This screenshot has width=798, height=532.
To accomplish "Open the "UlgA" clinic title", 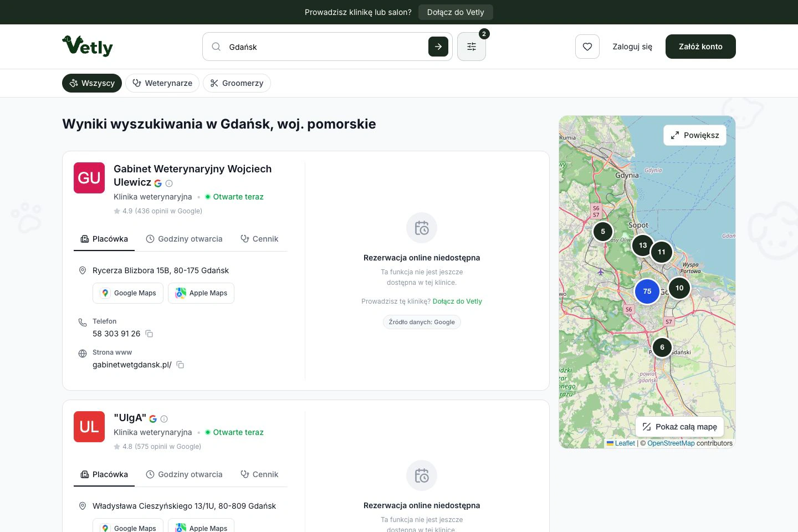I will [x=130, y=418].
